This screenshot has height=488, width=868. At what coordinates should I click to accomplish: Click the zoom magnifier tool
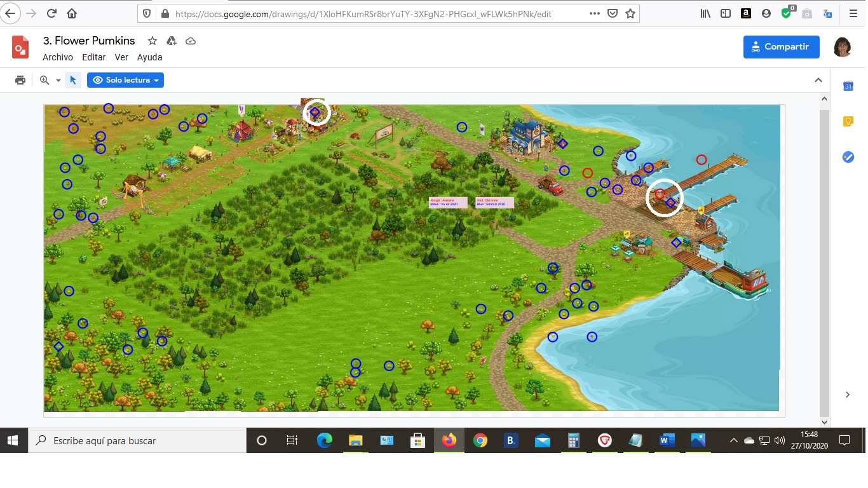click(x=44, y=80)
